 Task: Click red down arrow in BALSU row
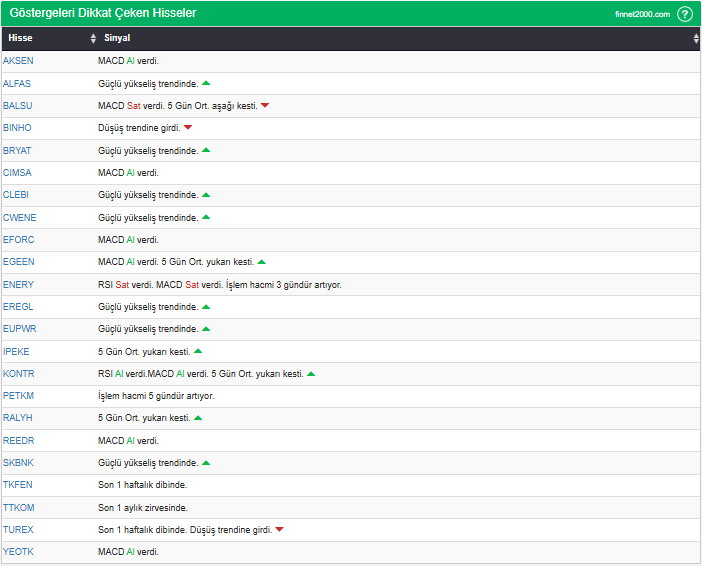point(265,106)
